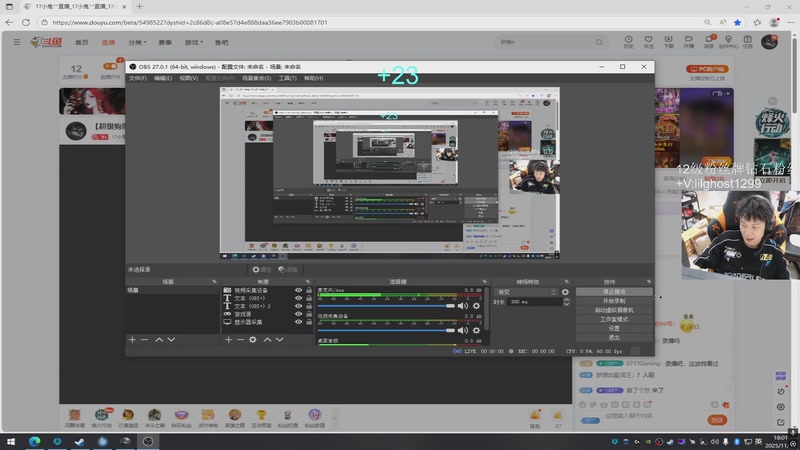
Task: Toggle visibility of 文本 (GDI+) 2 source
Action: pos(298,306)
